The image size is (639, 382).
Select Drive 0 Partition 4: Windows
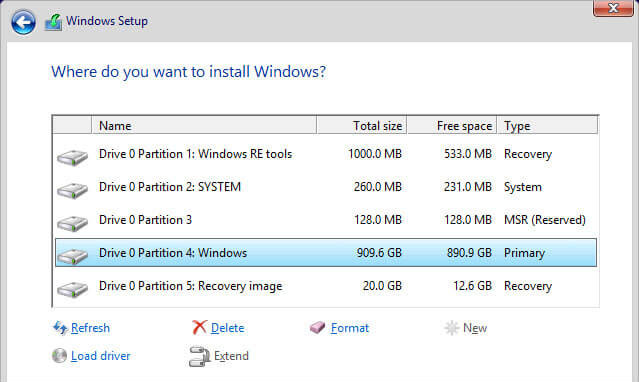[x=326, y=253]
